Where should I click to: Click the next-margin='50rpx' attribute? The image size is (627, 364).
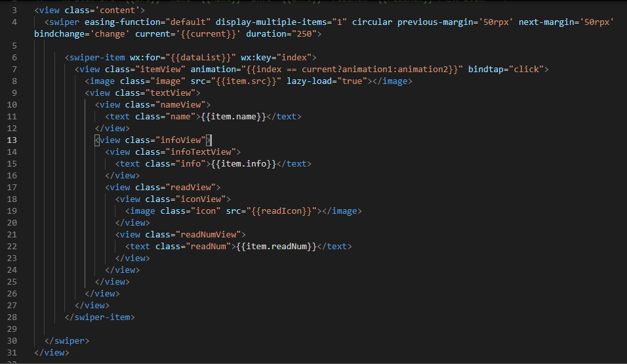point(566,22)
